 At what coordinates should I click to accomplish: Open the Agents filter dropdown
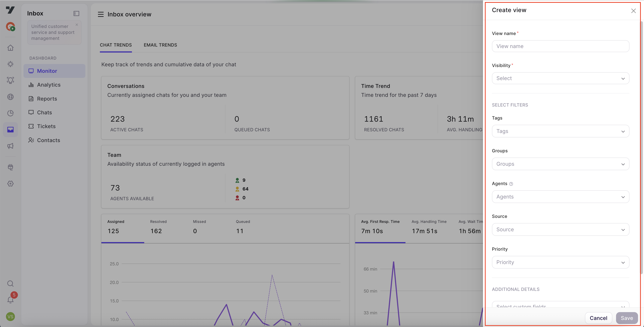coord(560,197)
